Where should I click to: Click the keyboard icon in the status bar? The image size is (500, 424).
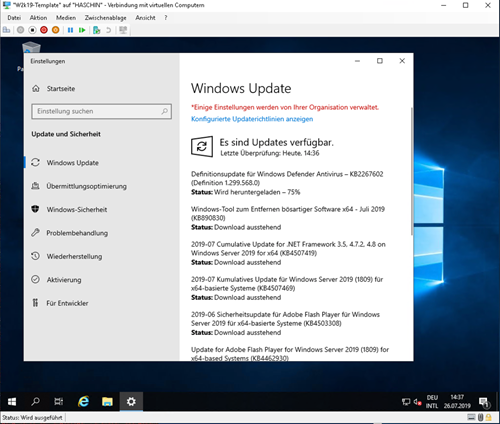[471, 417]
